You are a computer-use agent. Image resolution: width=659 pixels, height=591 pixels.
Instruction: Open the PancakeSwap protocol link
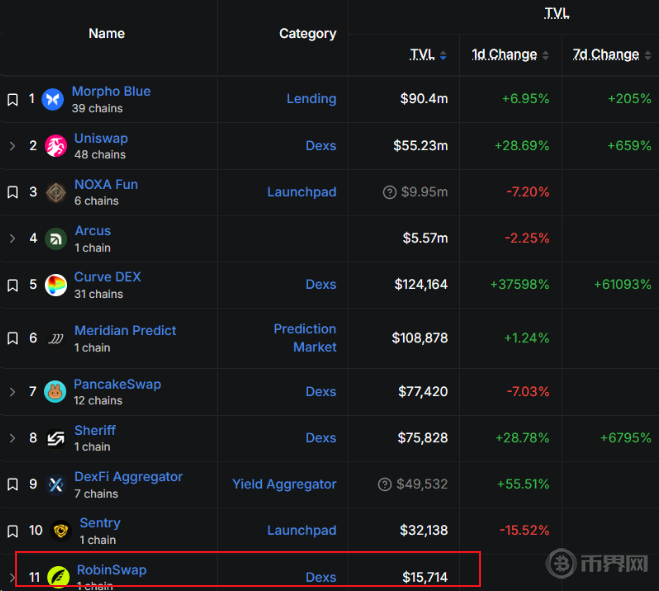[117, 384]
